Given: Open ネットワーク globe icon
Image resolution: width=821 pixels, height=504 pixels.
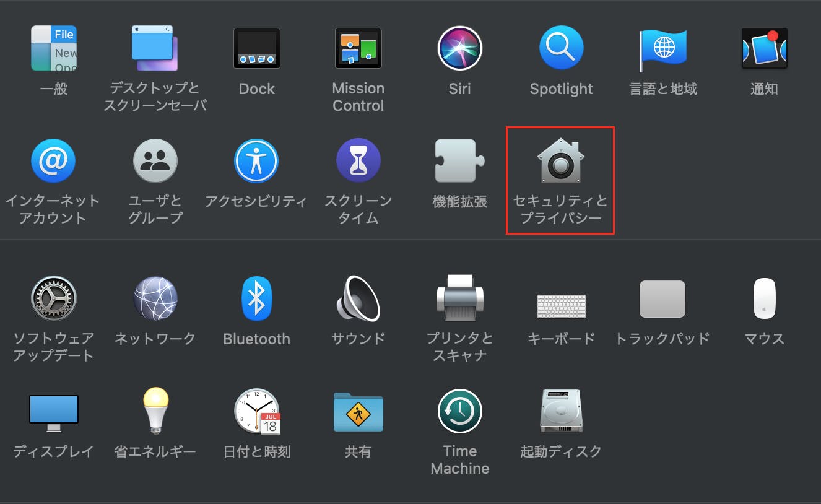Looking at the screenshot, I should click(x=155, y=298).
